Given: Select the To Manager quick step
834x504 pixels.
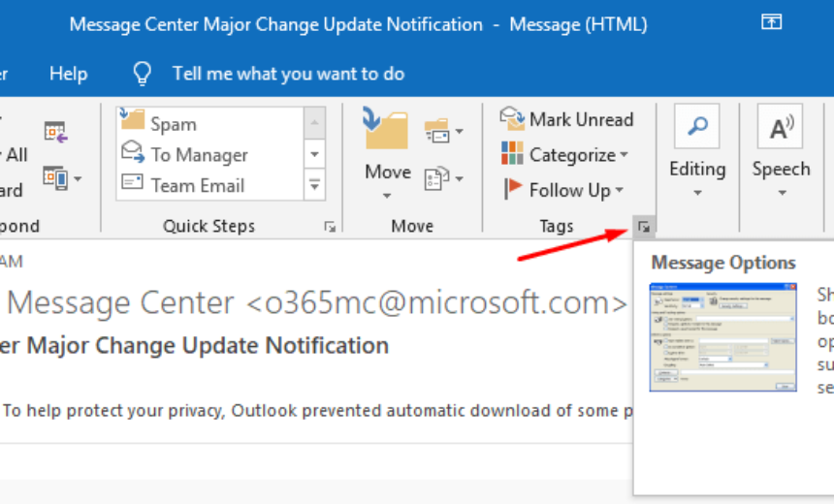Looking at the screenshot, I should coord(210,155).
